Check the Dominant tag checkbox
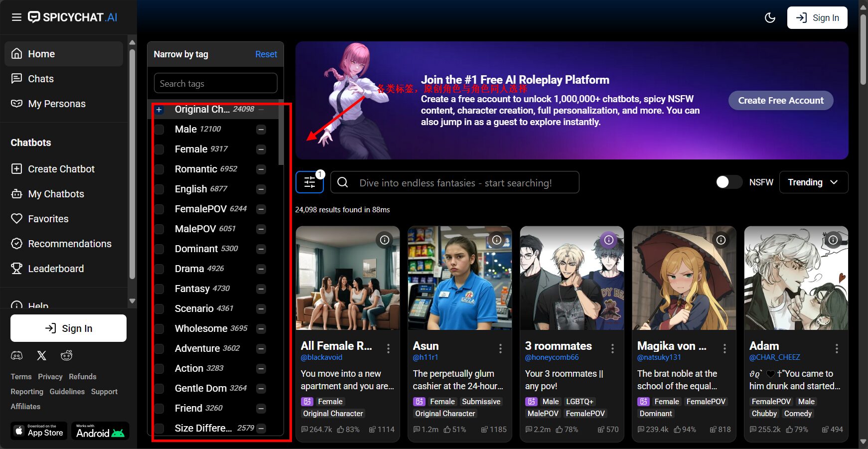Viewport: 868px width, 449px height. (159, 249)
